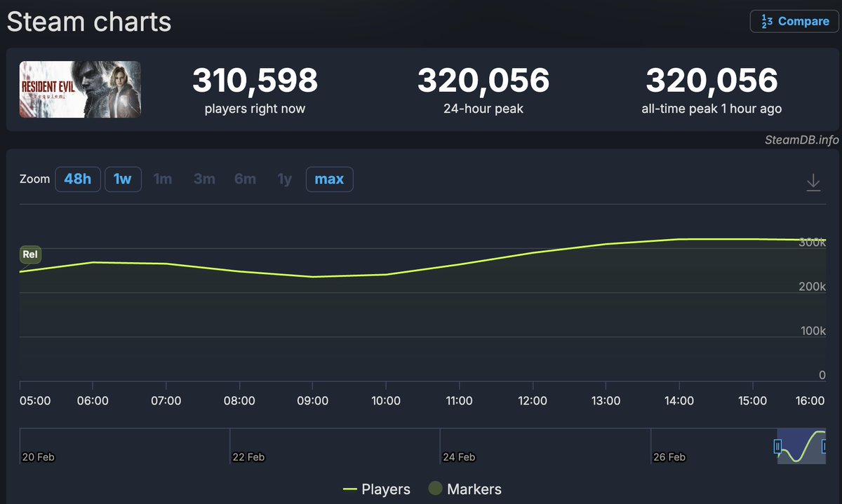The image size is (842, 504).
Task: Click the 09:00 x-axis label
Action: coord(312,401)
